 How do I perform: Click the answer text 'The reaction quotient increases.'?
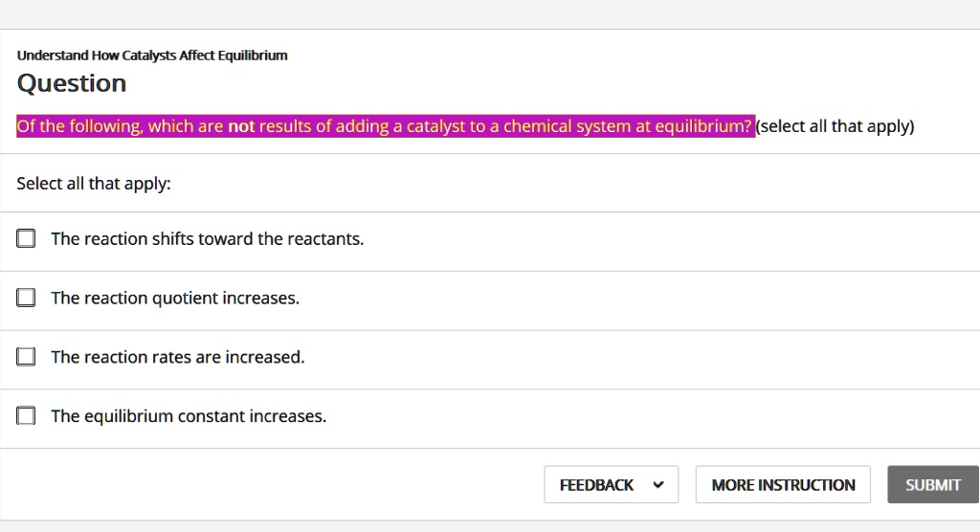tap(175, 299)
